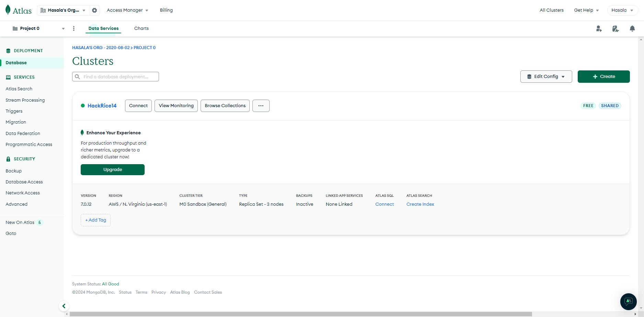644x317 pixels.
Task: Click the Hasala's Org breadcrumb link
Action: (101, 48)
